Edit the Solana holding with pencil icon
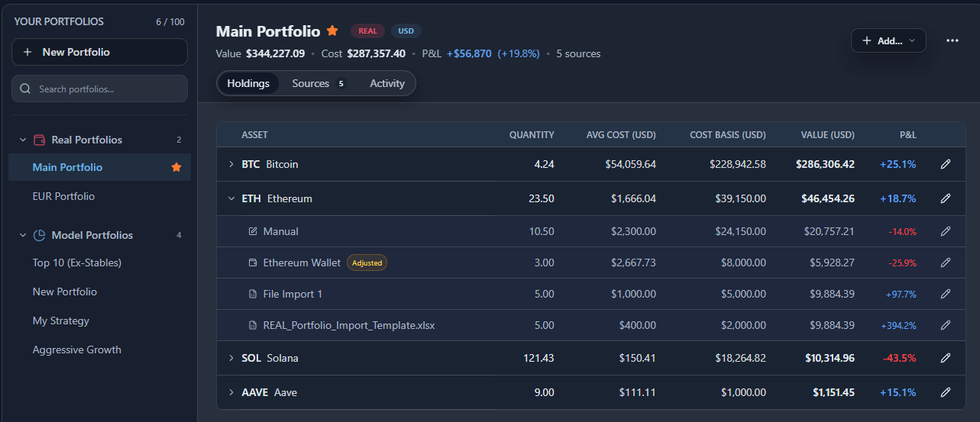Viewport: 980px width, 422px height. [945, 358]
